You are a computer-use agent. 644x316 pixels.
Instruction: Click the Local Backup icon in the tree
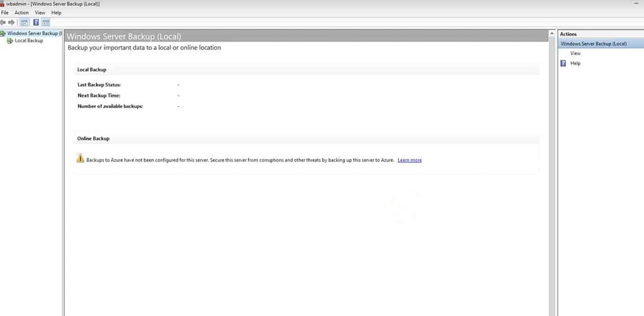coord(9,40)
